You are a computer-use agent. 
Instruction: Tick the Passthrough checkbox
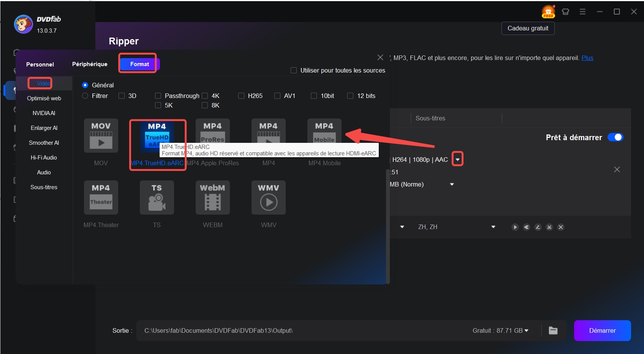click(x=158, y=96)
